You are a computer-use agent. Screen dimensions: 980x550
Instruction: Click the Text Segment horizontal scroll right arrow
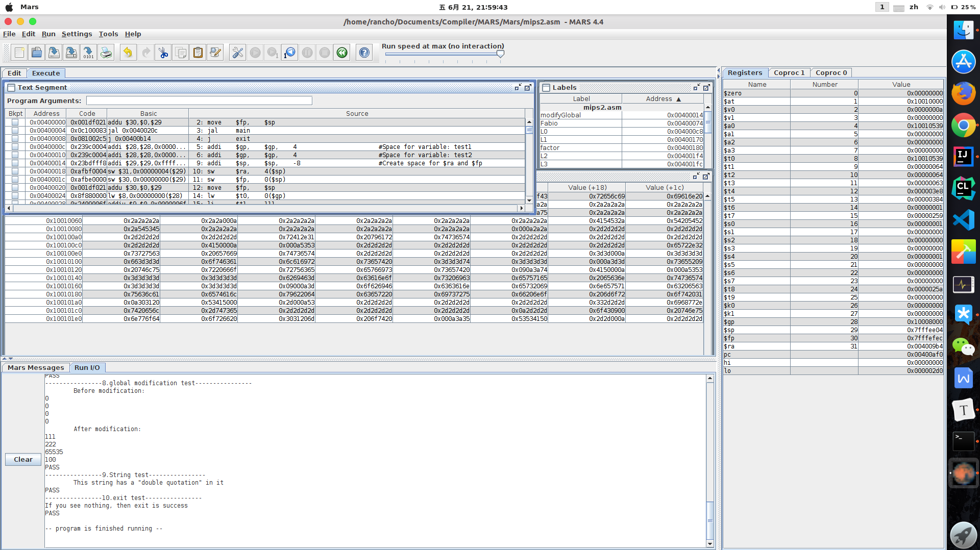[x=521, y=208]
